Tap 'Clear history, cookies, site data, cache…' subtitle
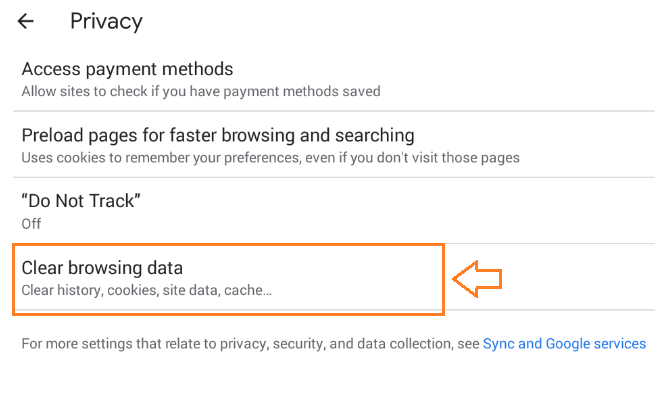655x393 pixels. pyautogui.click(x=147, y=290)
